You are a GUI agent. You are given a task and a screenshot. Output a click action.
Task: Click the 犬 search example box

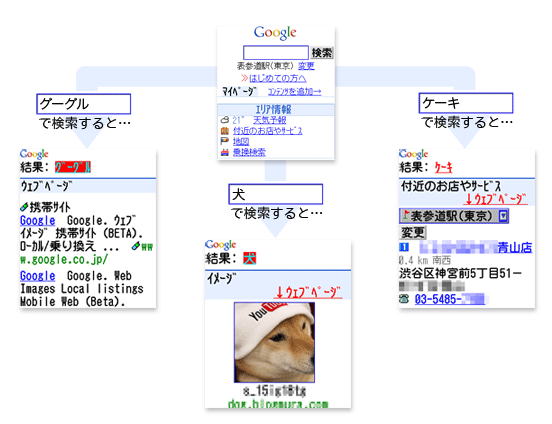coord(275,194)
